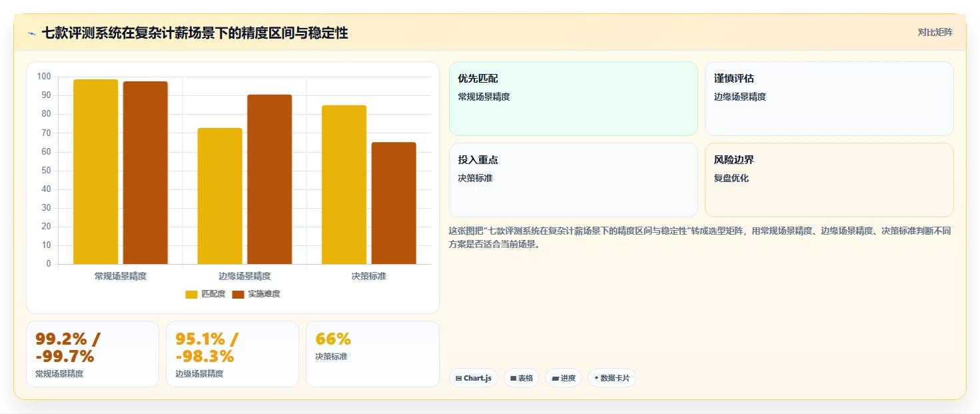Viewport: 980px width, 414px height.
Task: Click the brown 决策标准 bar
Action: [394, 203]
